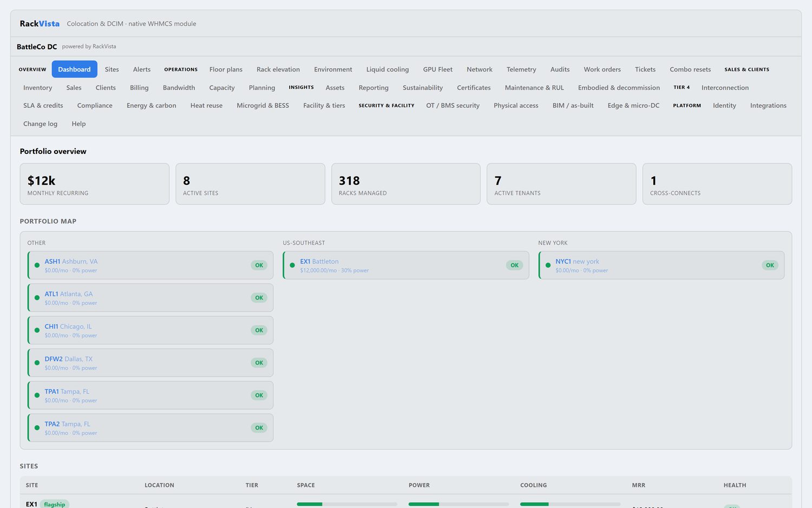This screenshot has height=508, width=812.
Task: Open the Inventory page
Action: (38, 88)
